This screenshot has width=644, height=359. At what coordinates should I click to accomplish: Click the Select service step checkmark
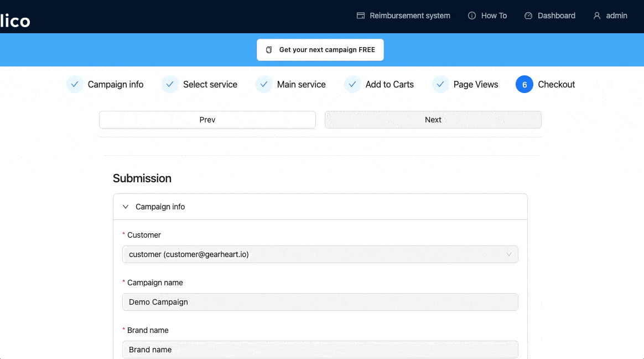click(170, 84)
